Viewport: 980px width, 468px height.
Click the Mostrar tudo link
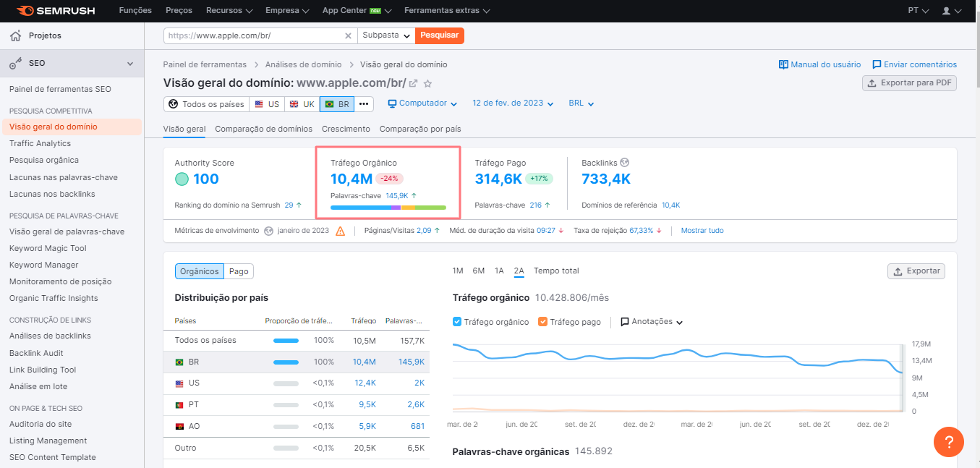[702, 231]
